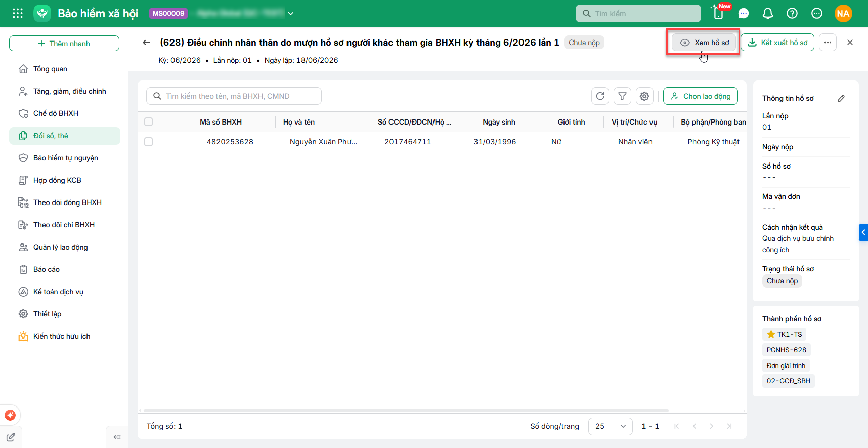Go to previous page pagination arrow
Viewport: 868px width, 448px height.
point(695,426)
